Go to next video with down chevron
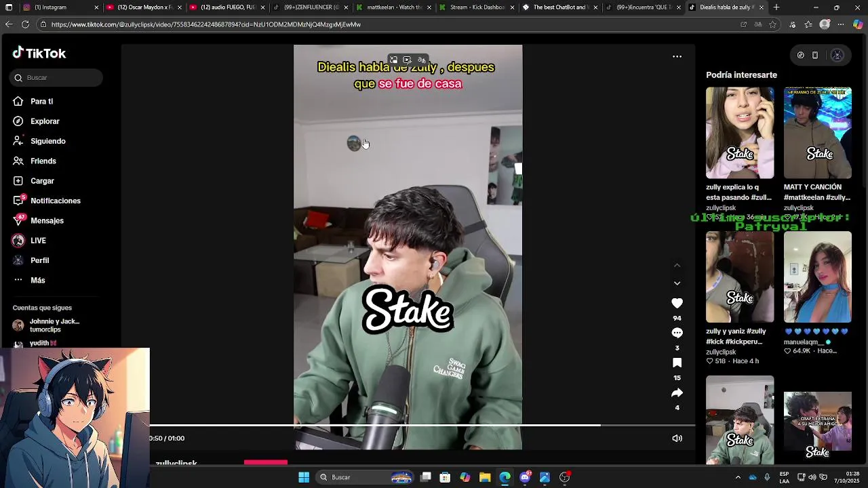Image resolution: width=868 pixels, height=488 pixels. point(677,283)
